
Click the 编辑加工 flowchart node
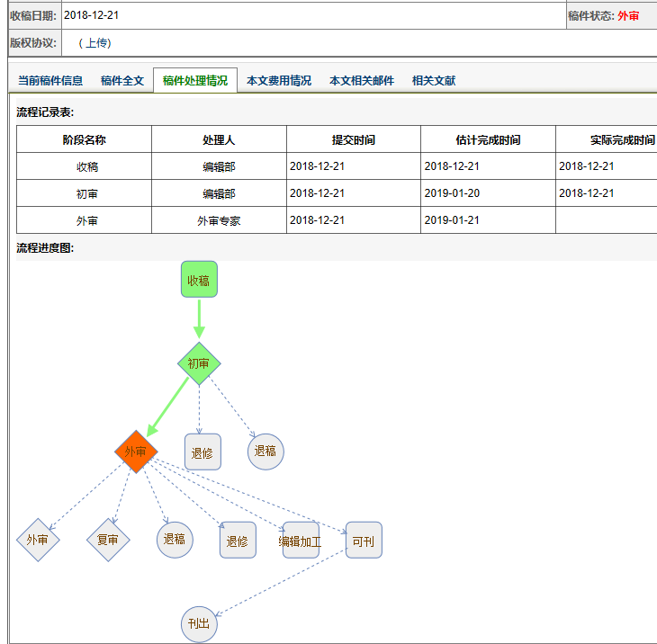[x=301, y=541]
